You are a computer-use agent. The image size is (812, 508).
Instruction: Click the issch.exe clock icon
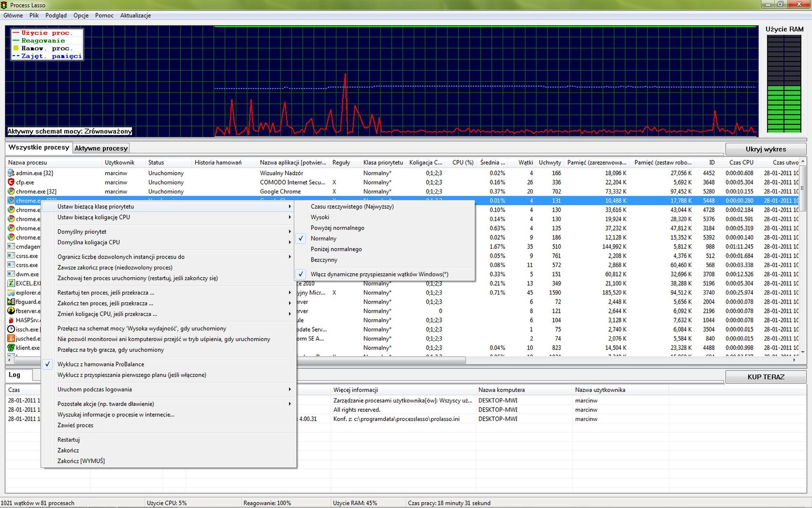tap(11, 329)
